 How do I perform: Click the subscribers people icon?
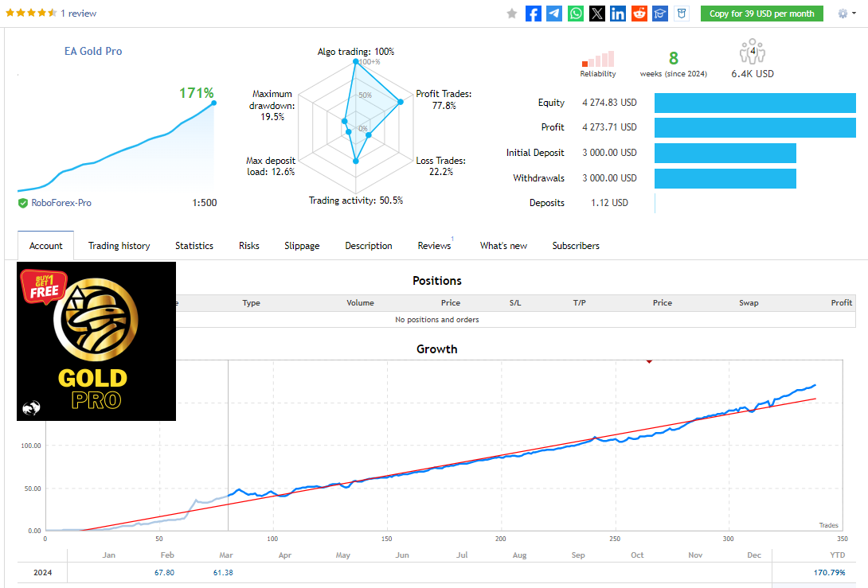point(753,53)
